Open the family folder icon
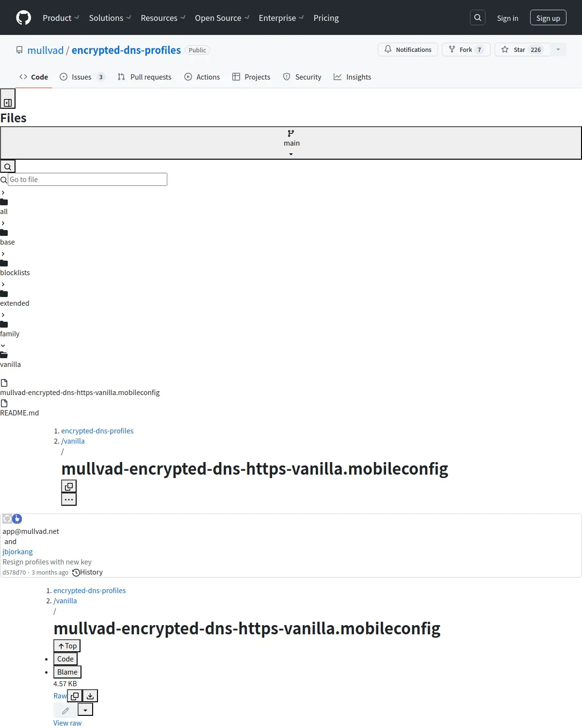Screen dimensions: 582x728 4,324
